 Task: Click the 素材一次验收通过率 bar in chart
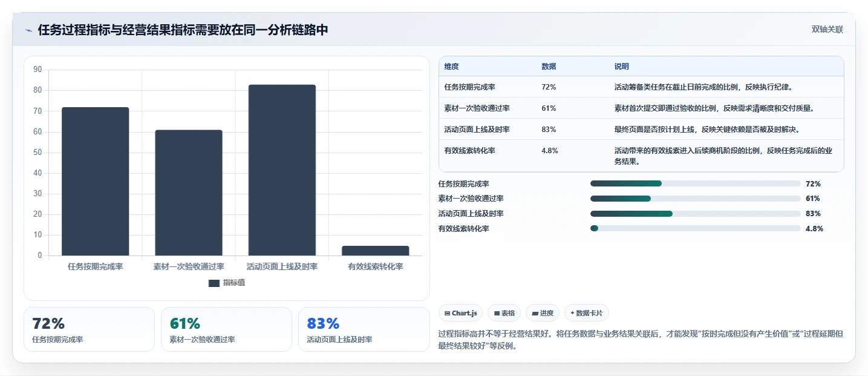click(x=189, y=193)
